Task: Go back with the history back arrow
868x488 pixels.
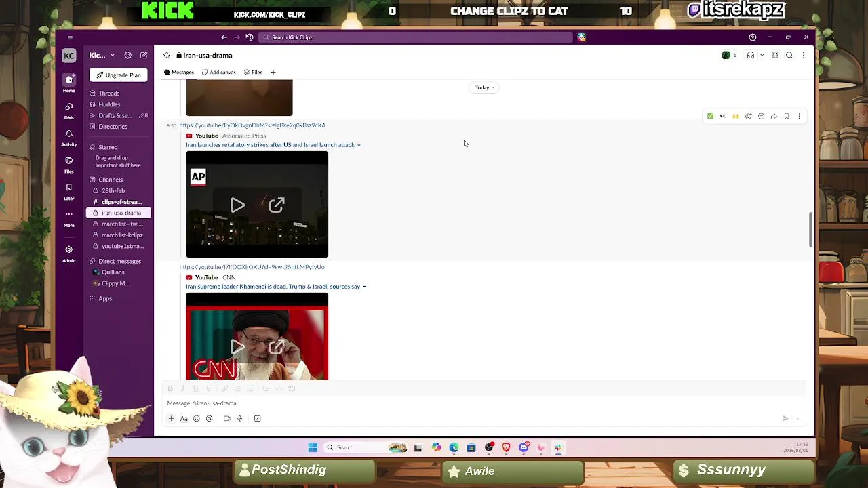Action: pos(224,37)
